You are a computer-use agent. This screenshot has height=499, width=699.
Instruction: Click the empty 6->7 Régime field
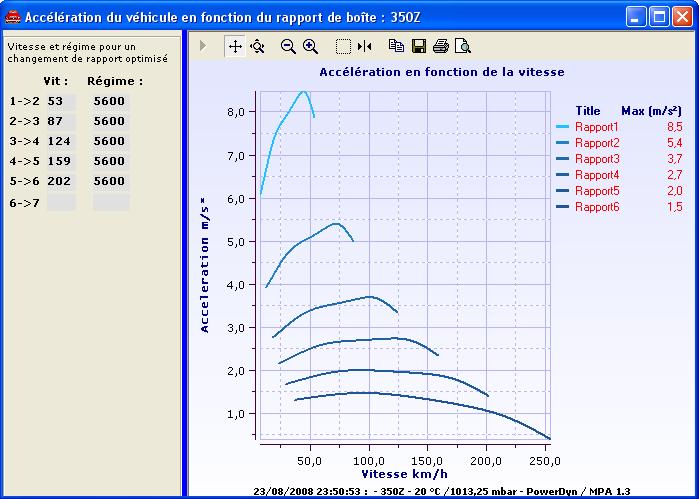110,202
